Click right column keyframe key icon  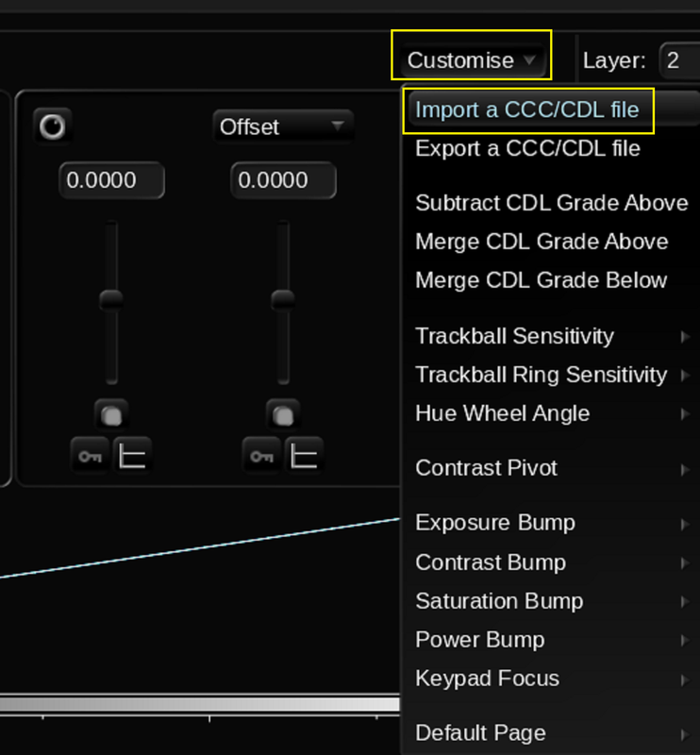click(261, 456)
